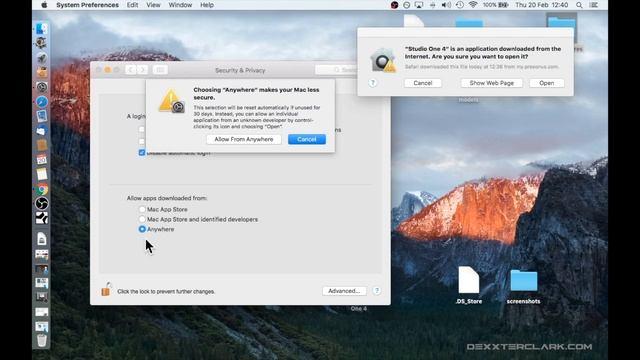Screen dimensions: 640x360
Task: Cancel opening Studio One 4
Action: 422,83
